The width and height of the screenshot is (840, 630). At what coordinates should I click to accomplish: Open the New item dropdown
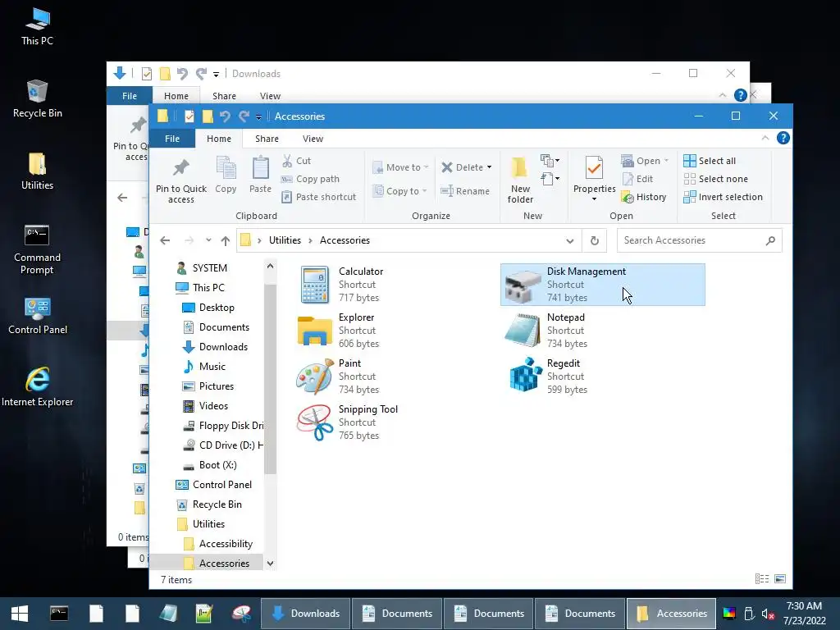pos(550,160)
